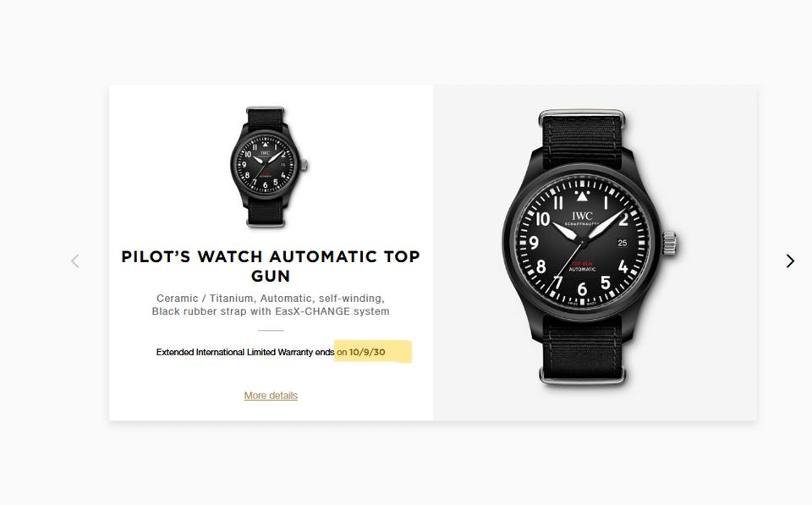
Task: Click the small divider line under description
Action: [x=271, y=330]
